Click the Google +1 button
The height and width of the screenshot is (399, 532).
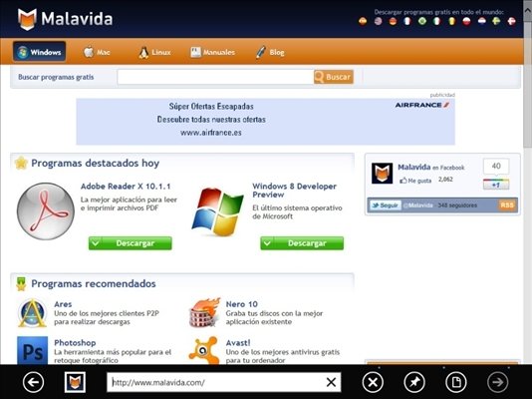496,185
